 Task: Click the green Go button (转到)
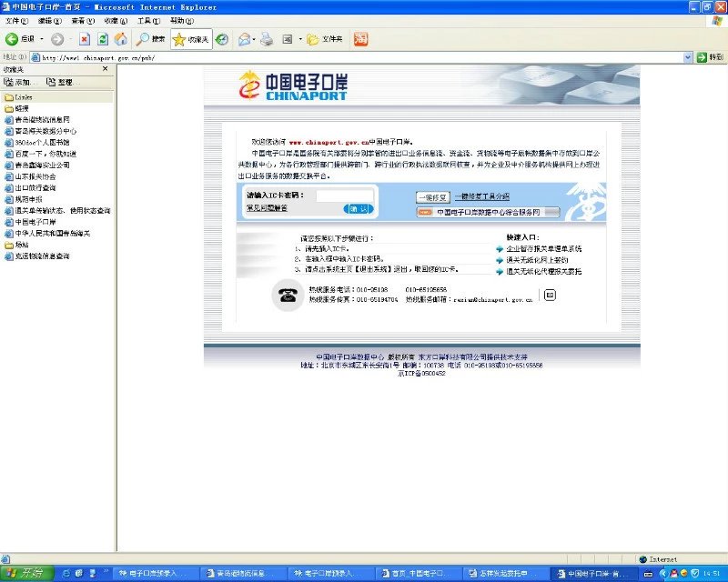pos(710,57)
